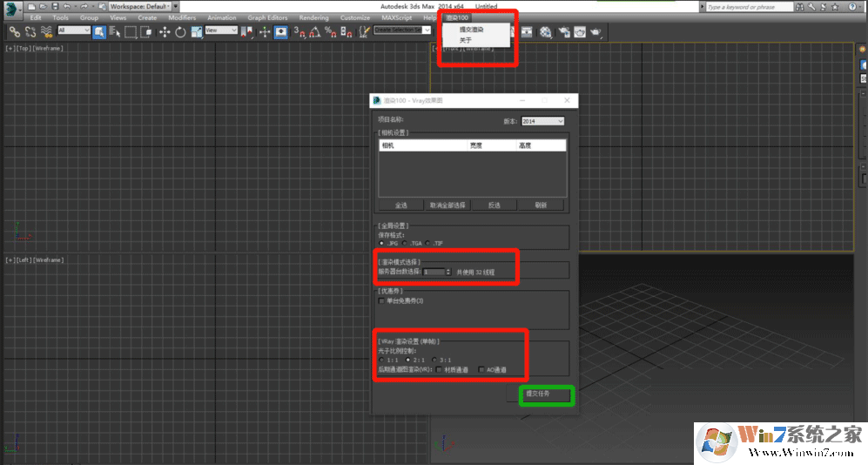The height and width of the screenshot is (465, 868).
Task: Activate the Select and Rotate tool
Action: click(180, 32)
